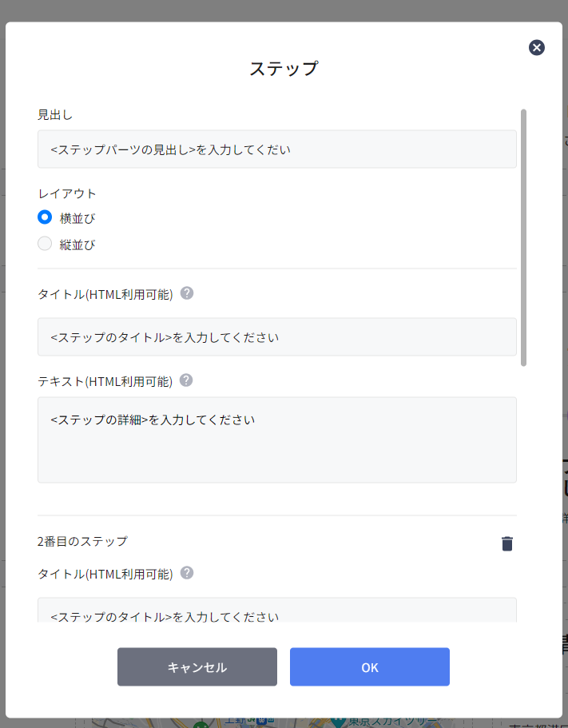The width and height of the screenshot is (568, 728).
Task: Click help icon beside first タイトル(HTML利用可能)
Action: coord(187,293)
